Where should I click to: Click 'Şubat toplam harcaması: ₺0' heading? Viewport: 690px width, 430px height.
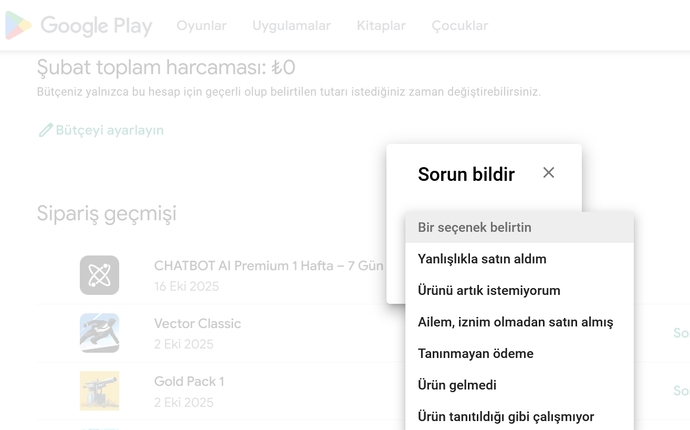point(166,68)
